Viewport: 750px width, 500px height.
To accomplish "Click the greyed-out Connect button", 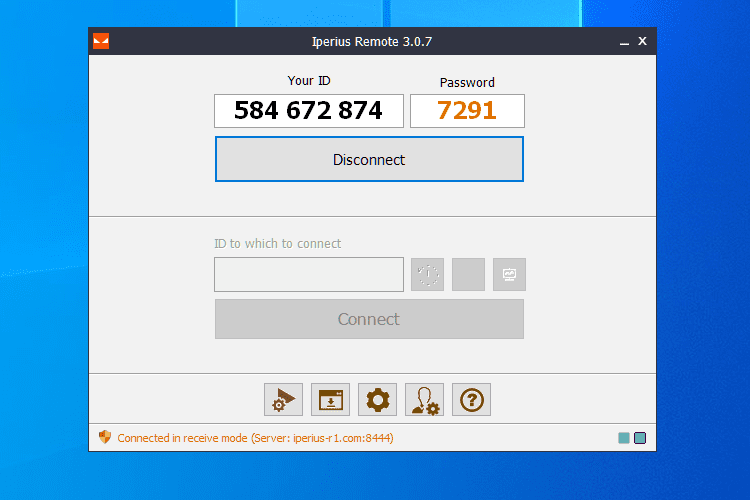I will pos(369,319).
